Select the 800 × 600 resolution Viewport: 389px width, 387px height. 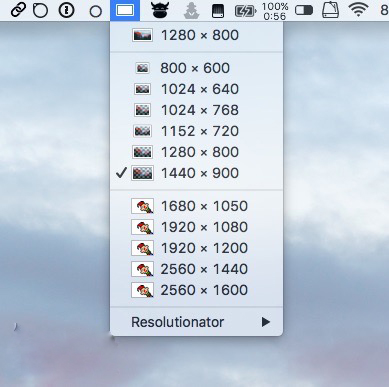click(x=196, y=68)
